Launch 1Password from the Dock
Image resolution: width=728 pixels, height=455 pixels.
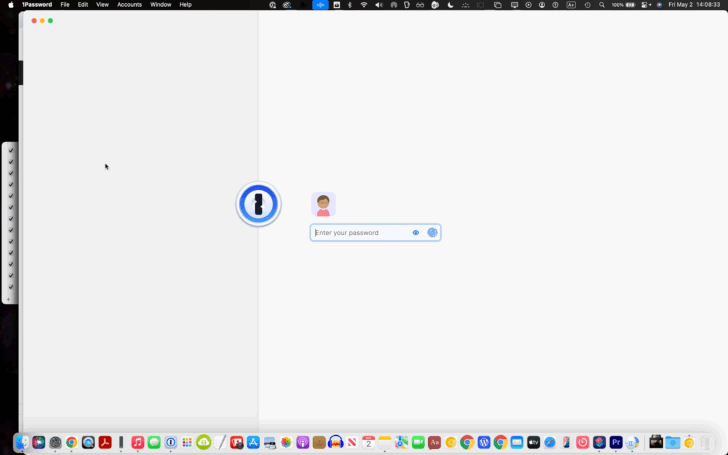tap(170, 442)
